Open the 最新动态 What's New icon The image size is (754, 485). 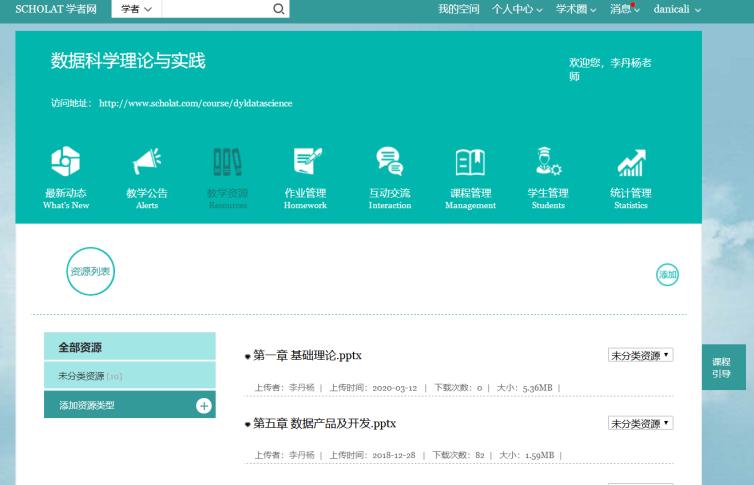pos(65,162)
